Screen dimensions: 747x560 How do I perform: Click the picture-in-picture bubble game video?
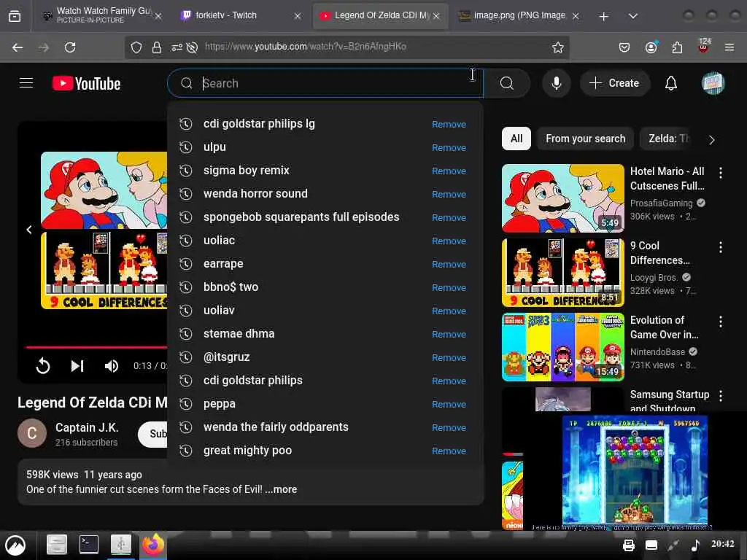pos(635,471)
